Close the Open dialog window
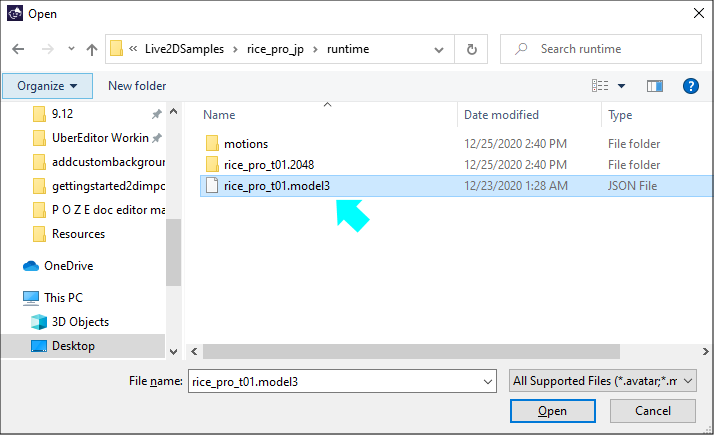Viewport: 714px width, 435px height. 699,13
